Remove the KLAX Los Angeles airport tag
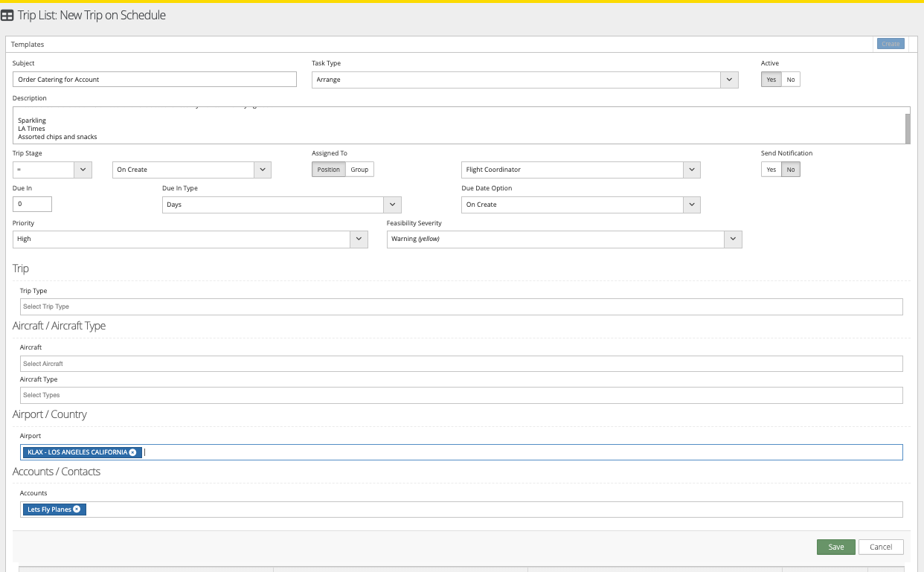The height and width of the screenshot is (572, 924). 132,452
